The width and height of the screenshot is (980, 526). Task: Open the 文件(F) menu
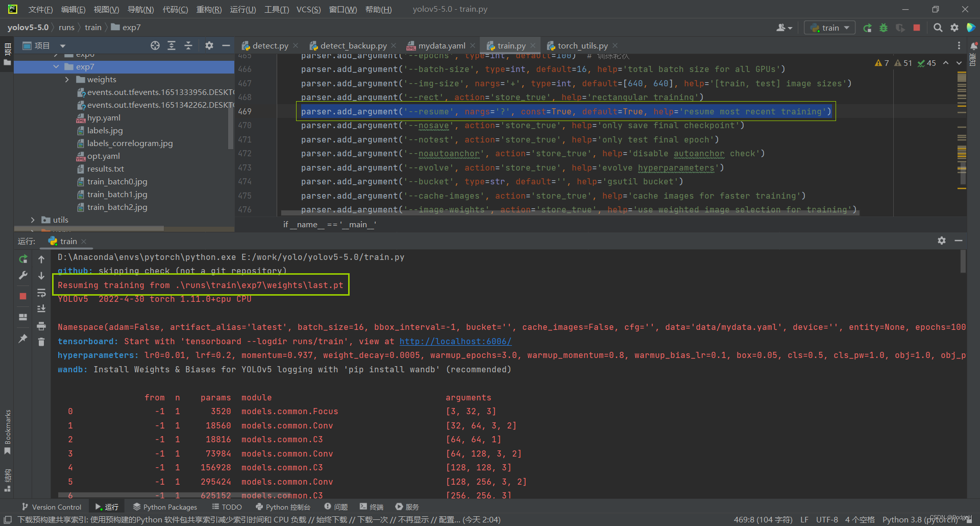[x=40, y=9]
